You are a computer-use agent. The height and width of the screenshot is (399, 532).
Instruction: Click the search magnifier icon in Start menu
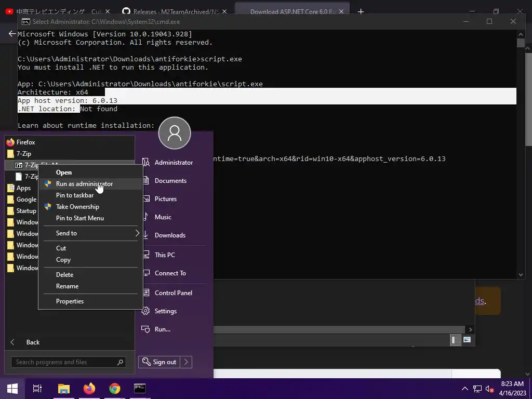point(120,362)
